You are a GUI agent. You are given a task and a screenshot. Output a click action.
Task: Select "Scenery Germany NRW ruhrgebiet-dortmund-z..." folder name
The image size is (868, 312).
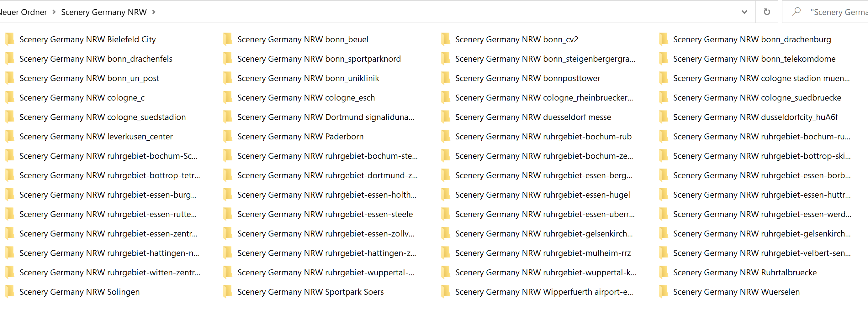327,176
